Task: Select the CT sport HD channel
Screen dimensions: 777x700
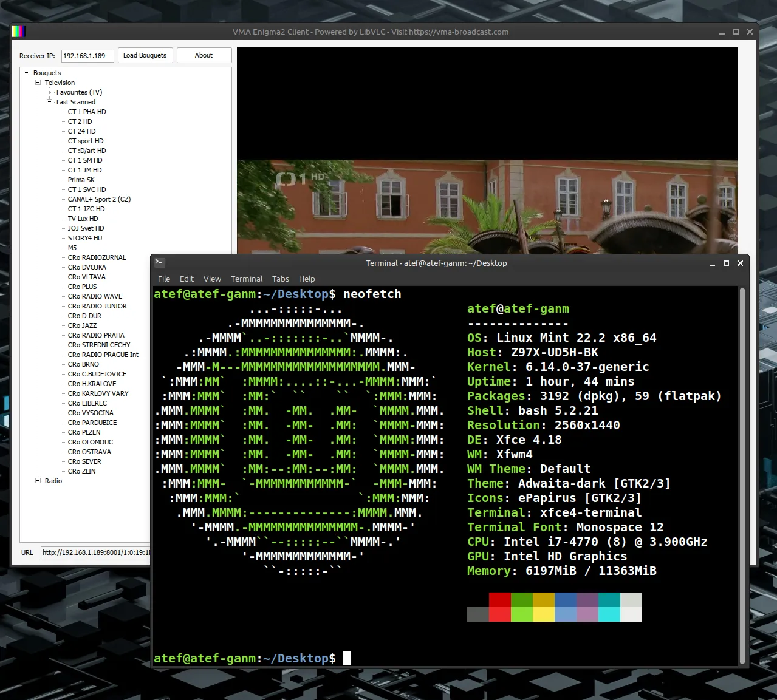Action: click(x=86, y=141)
